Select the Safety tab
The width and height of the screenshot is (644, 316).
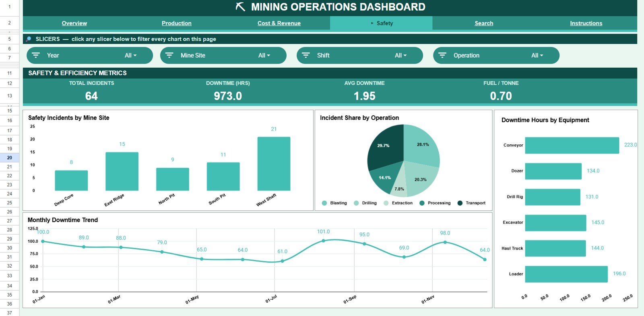381,23
